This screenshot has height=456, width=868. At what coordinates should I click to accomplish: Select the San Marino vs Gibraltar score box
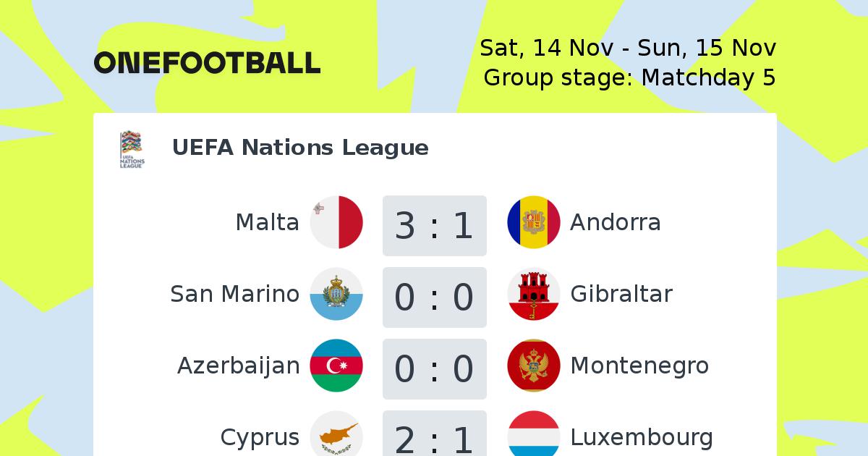(x=435, y=297)
